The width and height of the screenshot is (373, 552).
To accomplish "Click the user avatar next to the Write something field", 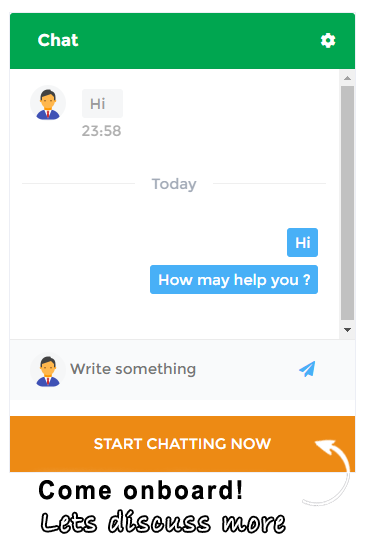I will [x=48, y=370].
